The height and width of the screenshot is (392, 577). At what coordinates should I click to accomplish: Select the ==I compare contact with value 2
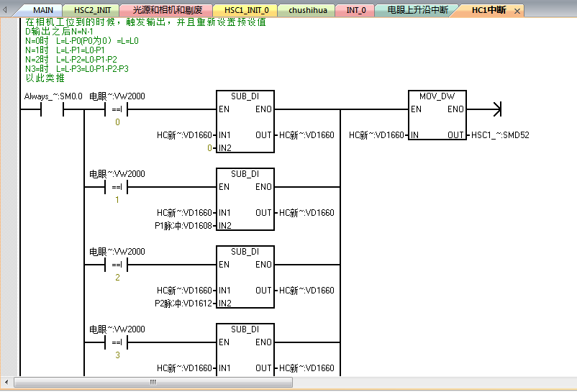tap(117, 265)
